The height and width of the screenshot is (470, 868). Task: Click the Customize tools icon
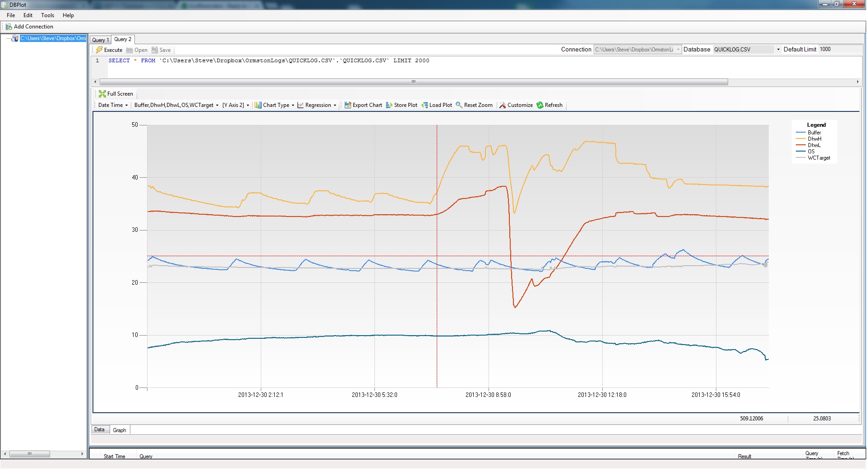coord(503,105)
